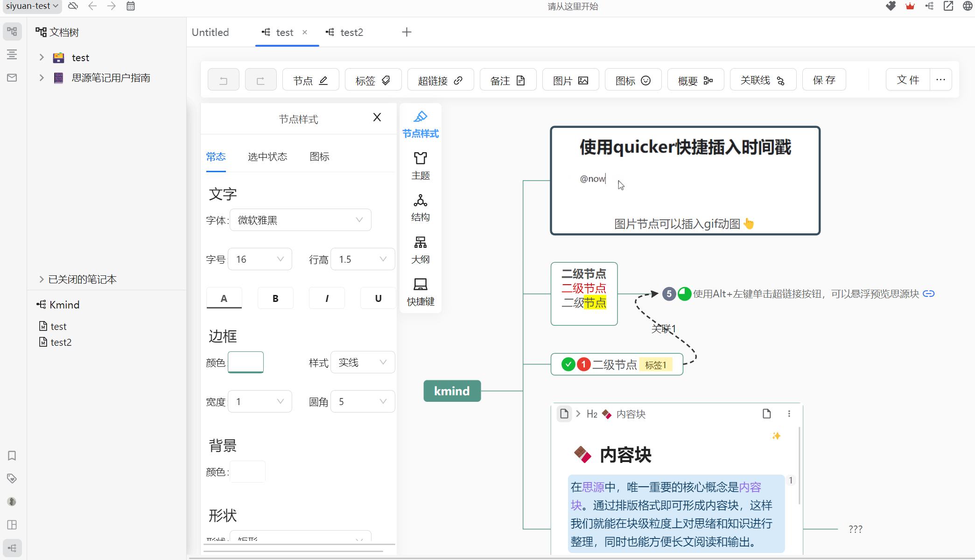Image resolution: width=975 pixels, height=560 pixels.
Task: Toggle italic text style I
Action: 327,298
